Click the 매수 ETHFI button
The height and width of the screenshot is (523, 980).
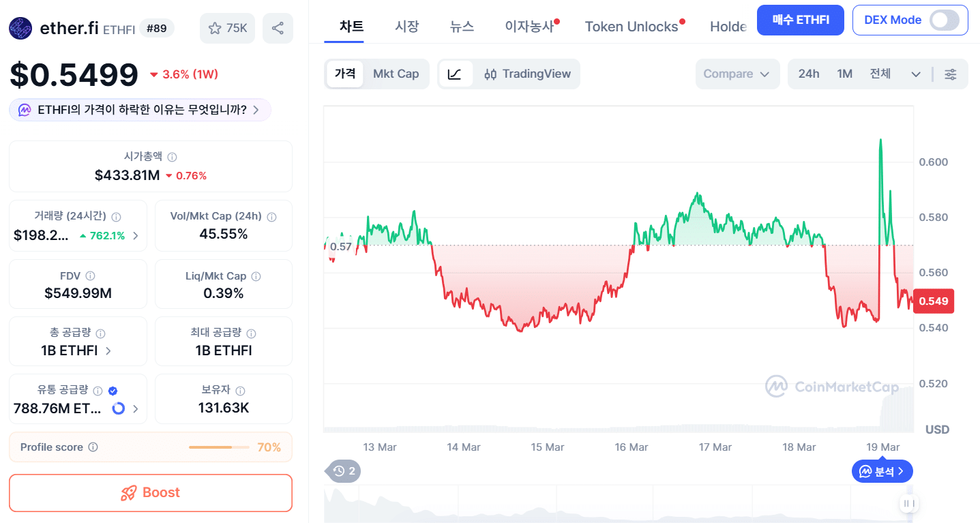coord(801,20)
